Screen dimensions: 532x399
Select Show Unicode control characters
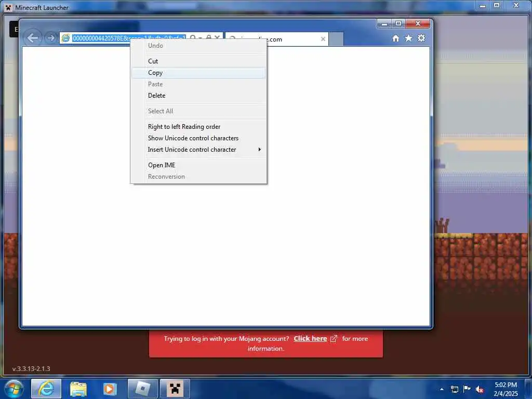198,138
